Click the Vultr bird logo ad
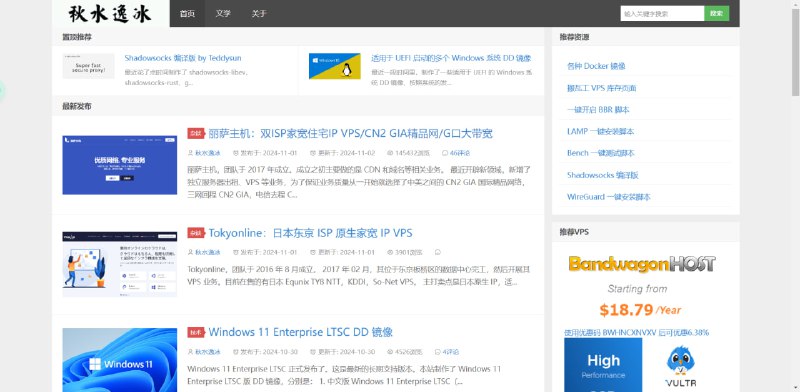Screen dimensions: 800x392 (681, 365)
